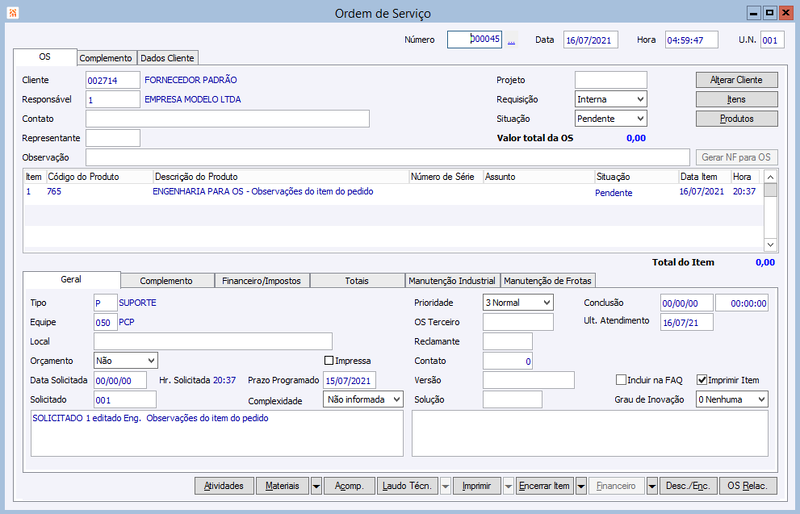
Task: Open the arrow menu beside Imprimir
Action: pos(508,486)
